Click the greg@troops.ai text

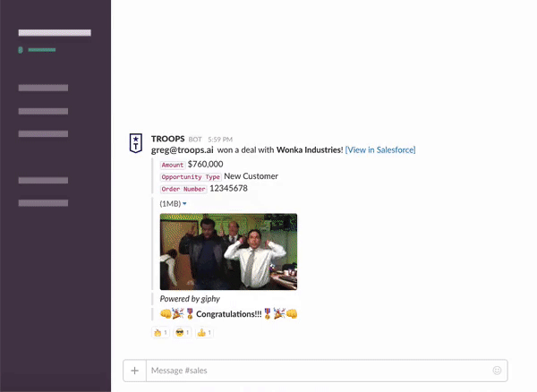coord(183,150)
